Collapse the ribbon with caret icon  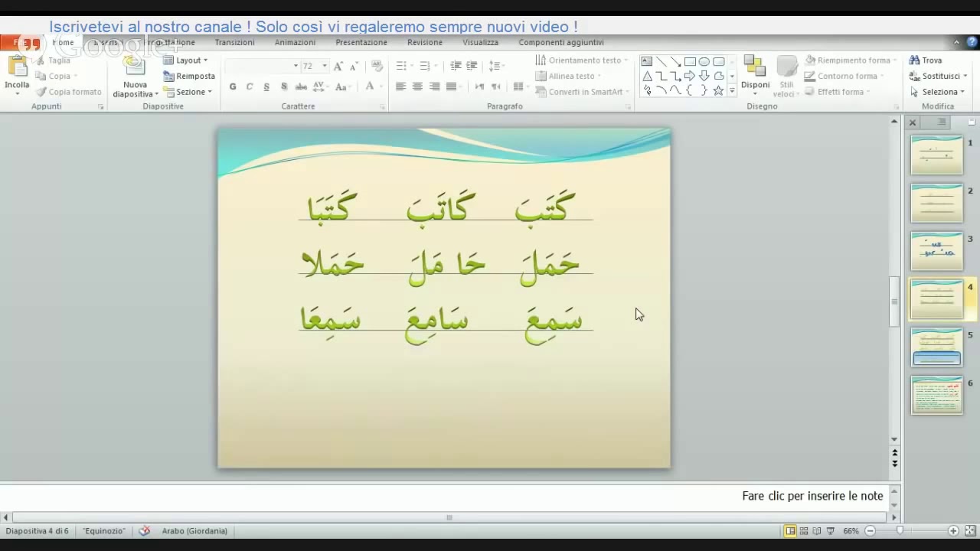[x=956, y=42]
